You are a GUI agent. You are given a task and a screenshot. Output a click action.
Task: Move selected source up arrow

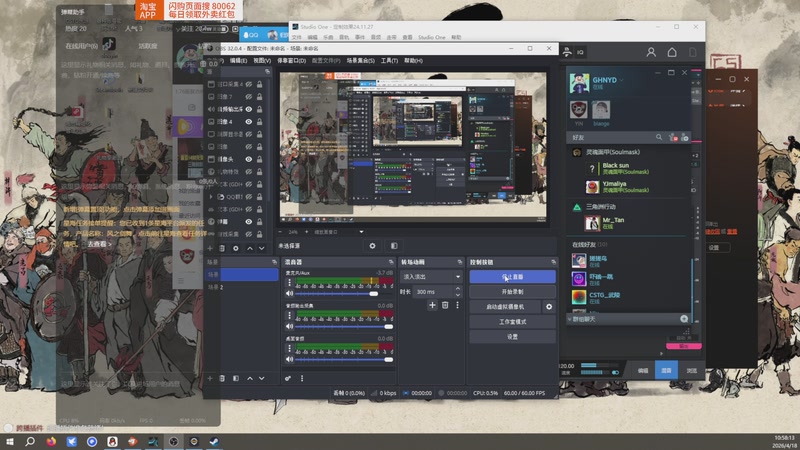coord(249,248)
